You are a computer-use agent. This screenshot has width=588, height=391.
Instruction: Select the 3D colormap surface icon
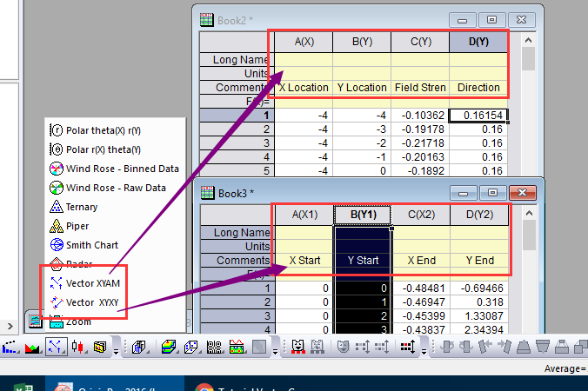[x=169, y=347]
